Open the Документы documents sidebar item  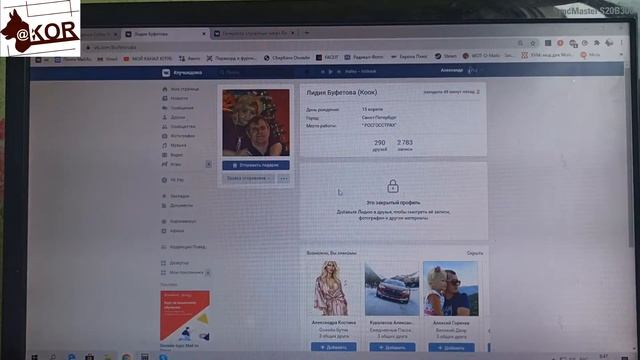178,205
